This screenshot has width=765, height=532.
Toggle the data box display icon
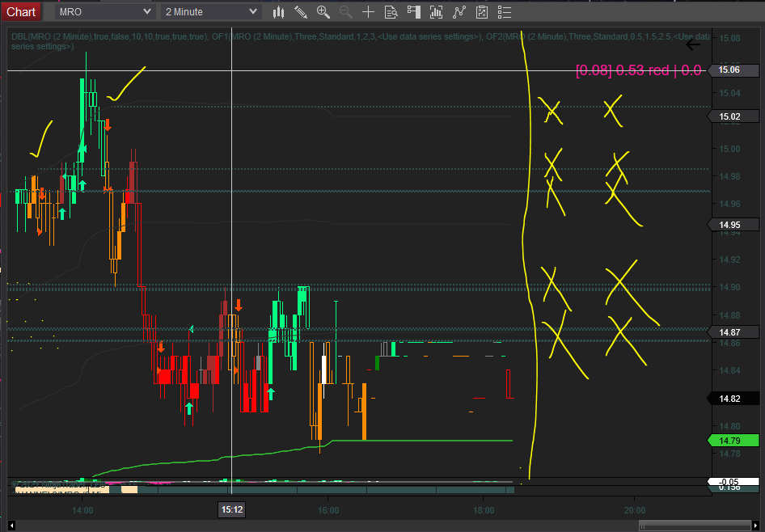pos(391,12)
